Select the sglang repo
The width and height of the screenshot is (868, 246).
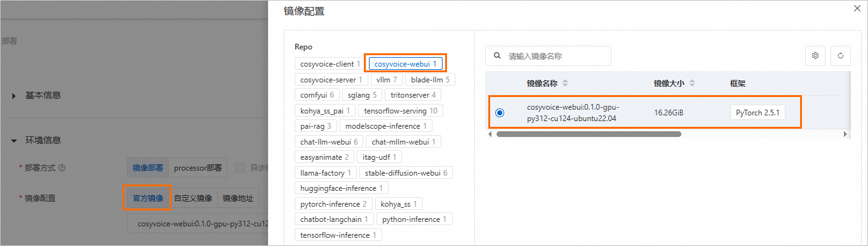click(362, 95)
